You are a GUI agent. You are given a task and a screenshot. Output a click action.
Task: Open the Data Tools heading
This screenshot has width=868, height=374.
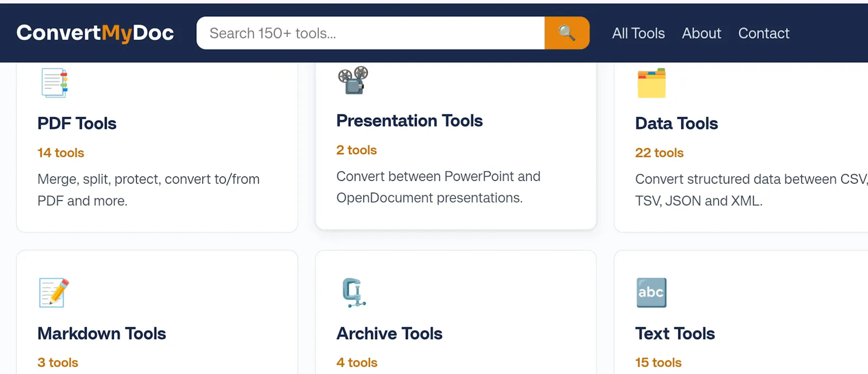pos(676,123)
